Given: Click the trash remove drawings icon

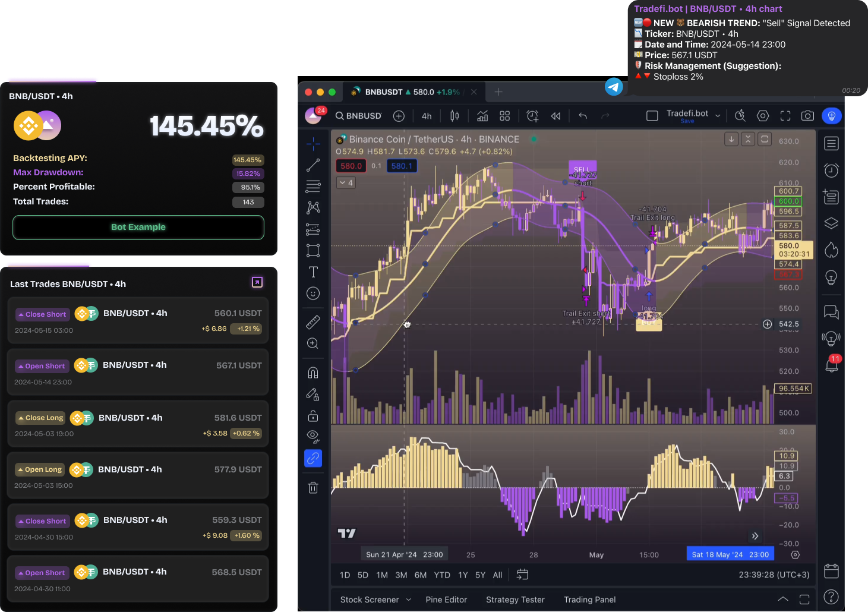Looking at the screenshot, I should click(x=313, y=488).
